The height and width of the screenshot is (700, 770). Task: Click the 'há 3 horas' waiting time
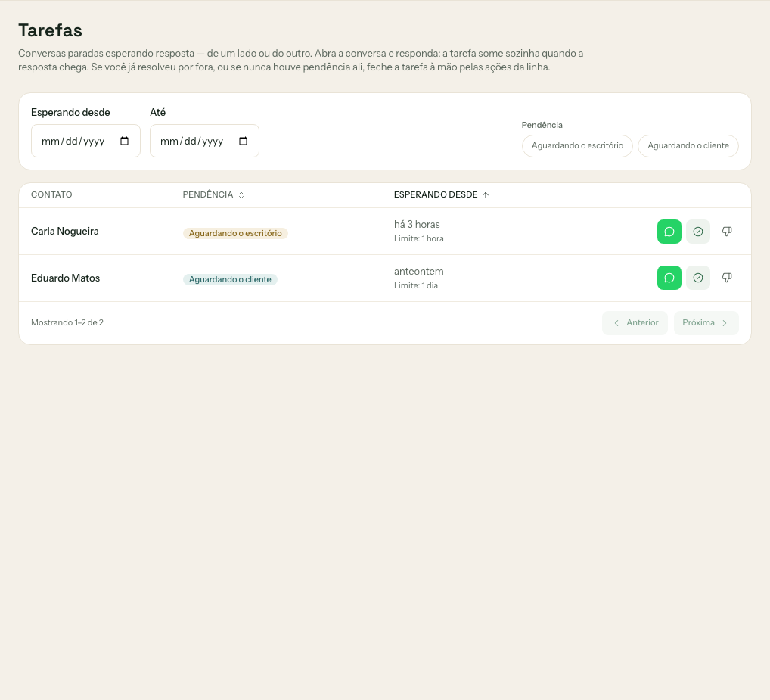417,225
